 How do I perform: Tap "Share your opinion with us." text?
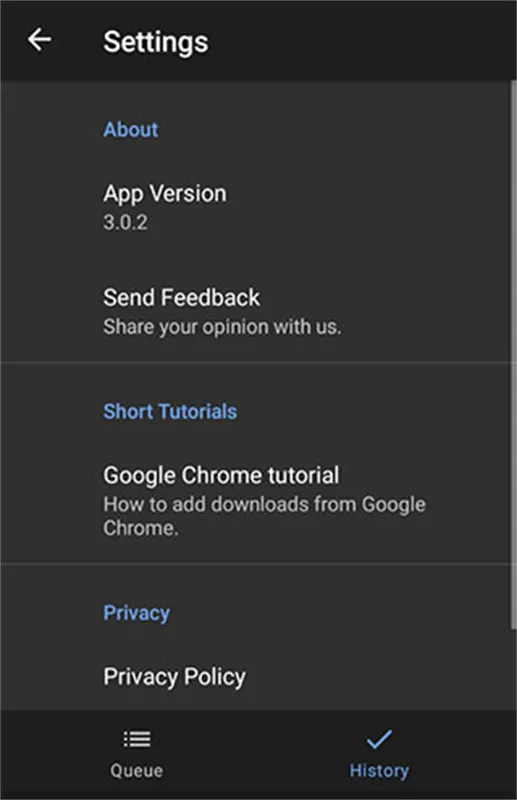point(222,327)
